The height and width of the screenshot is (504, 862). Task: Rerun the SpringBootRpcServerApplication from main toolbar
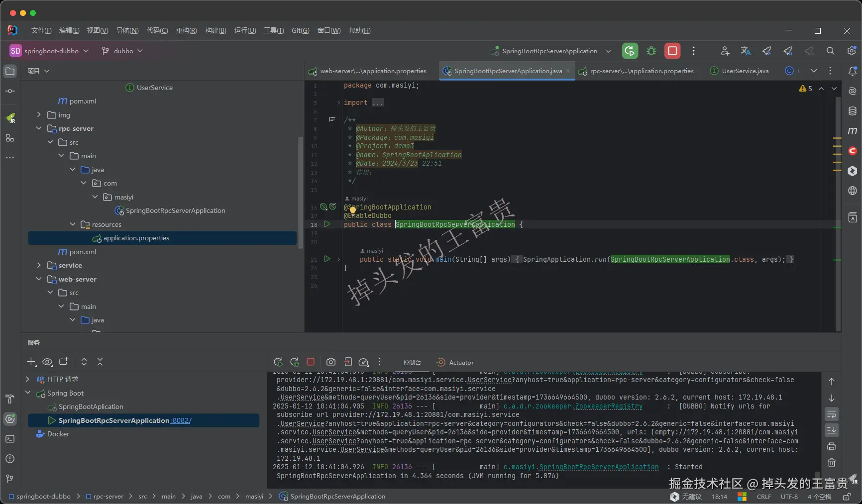point(630,51)
